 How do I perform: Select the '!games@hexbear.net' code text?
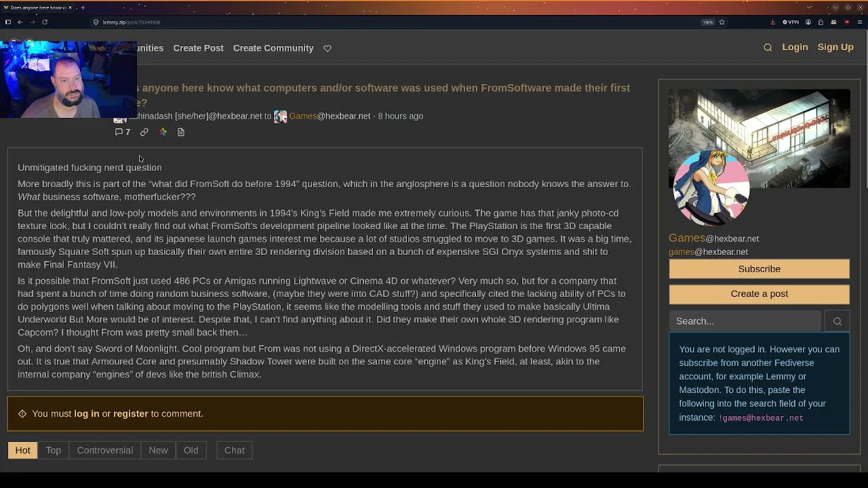[761, 418]
